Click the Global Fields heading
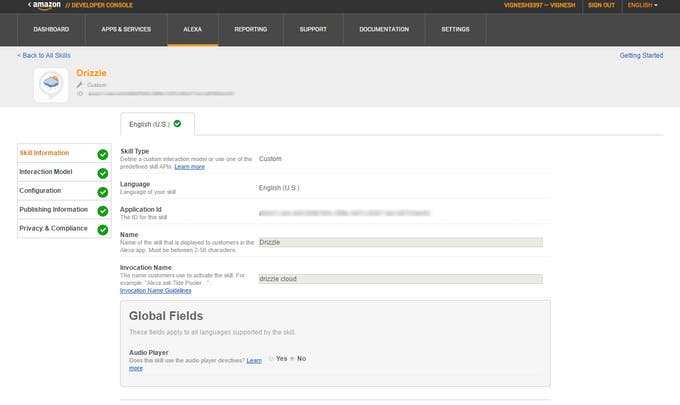 click(x=166, y=316)
